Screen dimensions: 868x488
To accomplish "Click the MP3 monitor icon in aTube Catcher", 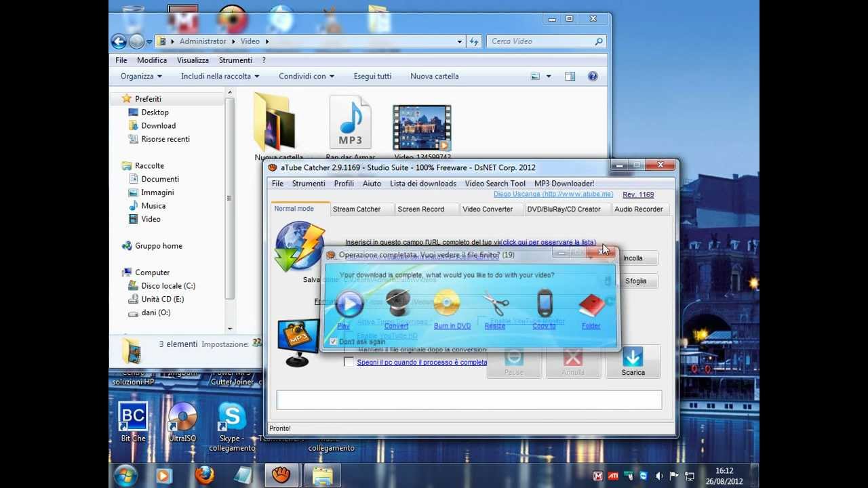I will click(298, 342).
